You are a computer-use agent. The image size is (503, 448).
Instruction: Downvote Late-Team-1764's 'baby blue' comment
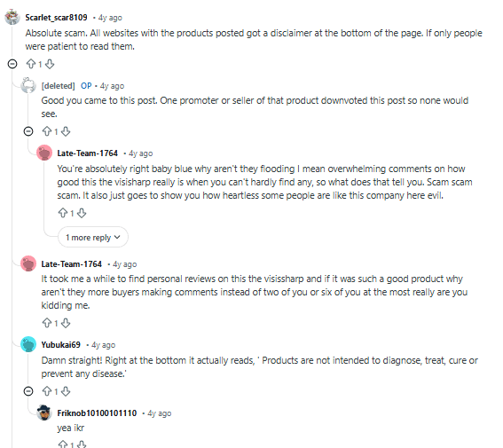[x=82, y=213]
